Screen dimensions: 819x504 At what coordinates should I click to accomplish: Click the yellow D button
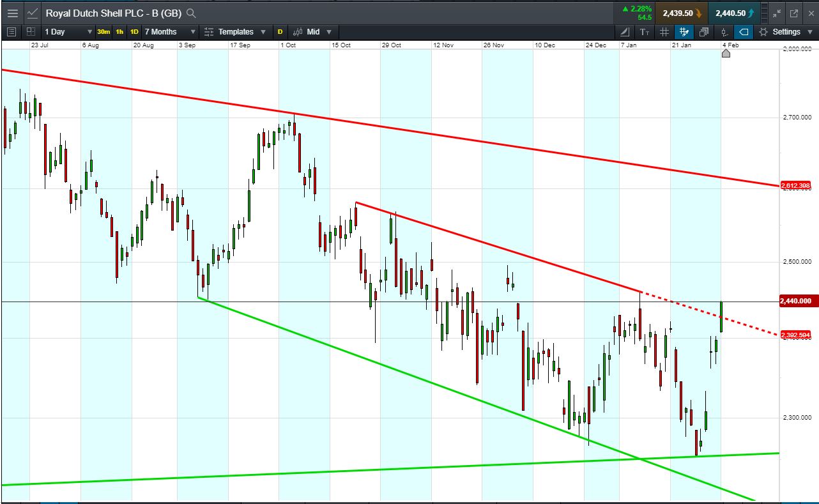(x=280, y=32)
